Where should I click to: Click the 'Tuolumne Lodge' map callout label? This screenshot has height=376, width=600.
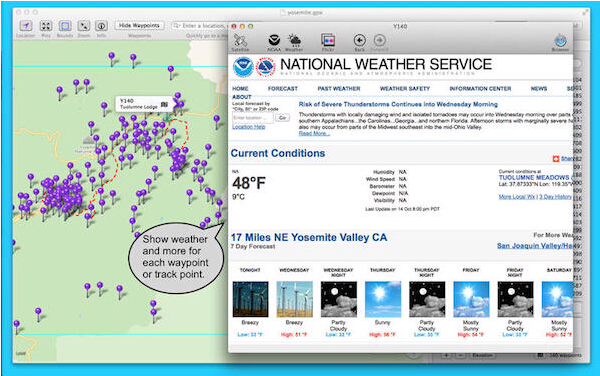click(139, 107)
